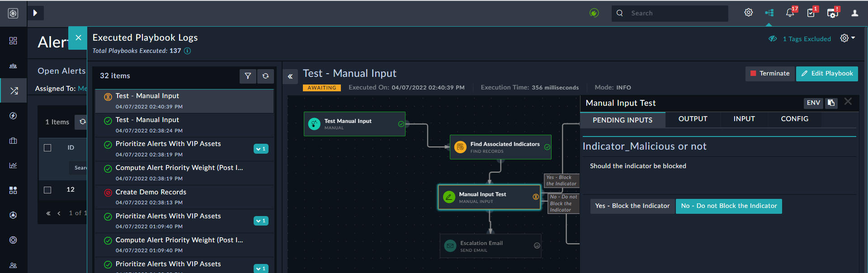This screenshot has height=273, width=868.
Task: Choose Yes - Block the Indicator
Action: [632, 206]
